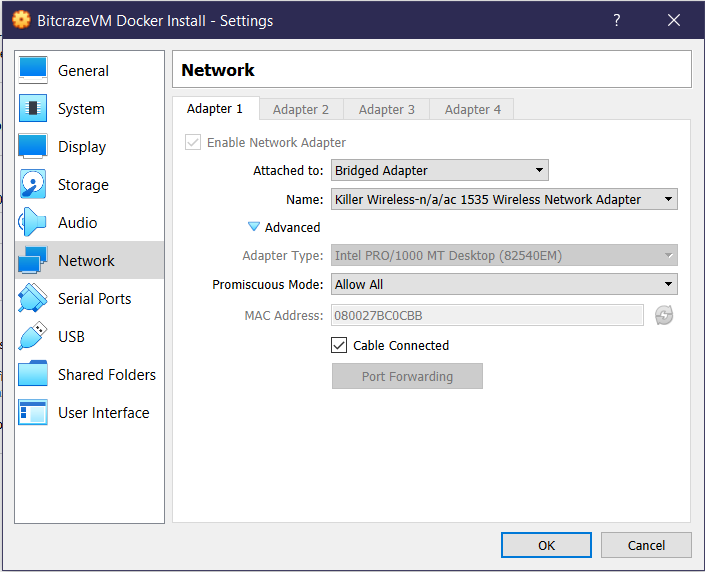The height and width of the screenshot is (572, 705).
Task: Click the User Interface layout icon
Action: pos(33,412)
